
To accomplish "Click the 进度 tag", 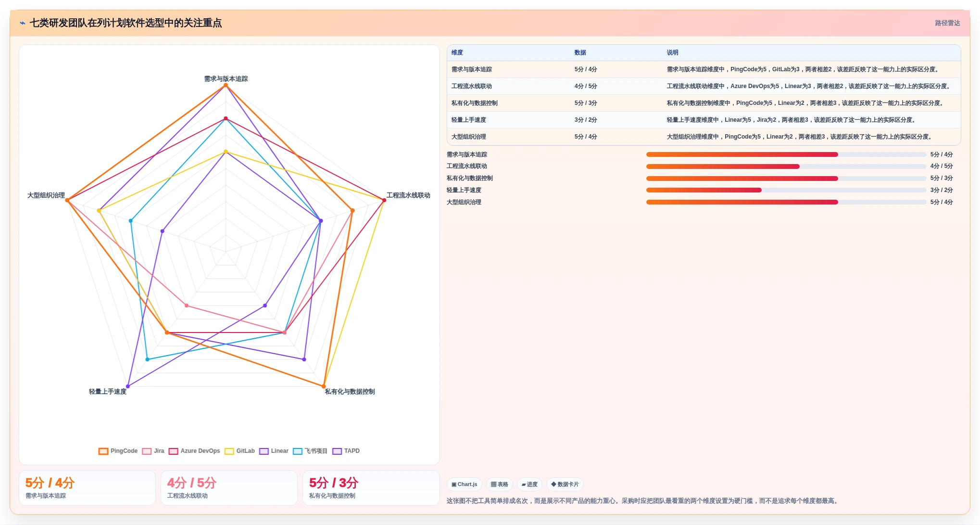I will pos(529,484).
